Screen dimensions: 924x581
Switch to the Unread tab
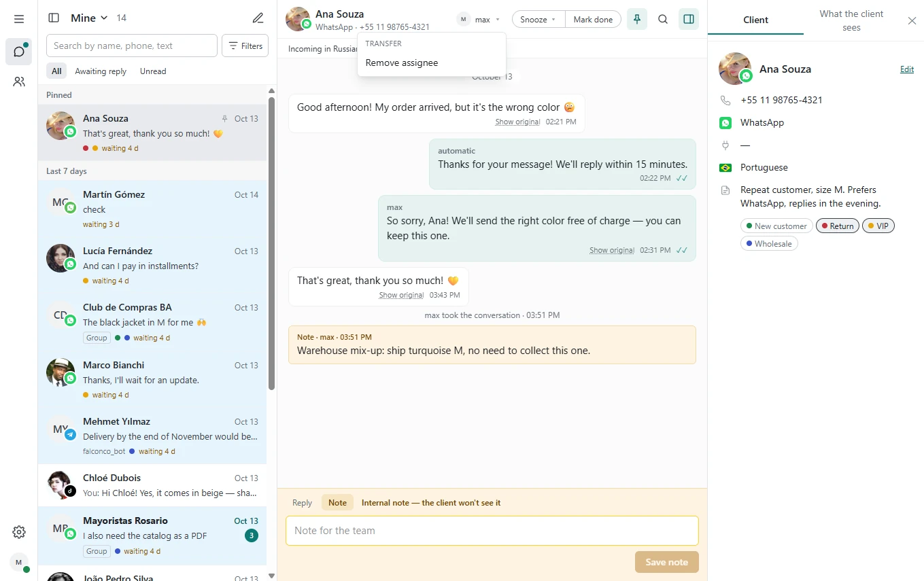coord(153,71)
